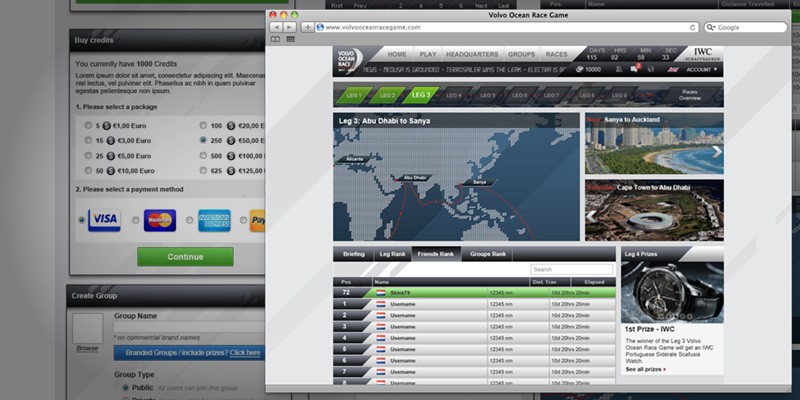Image resolution: width=800 pixels, height=400 pixels.
Task: Open the HEADQUARTERS menu item
Action: pos(472,54)
